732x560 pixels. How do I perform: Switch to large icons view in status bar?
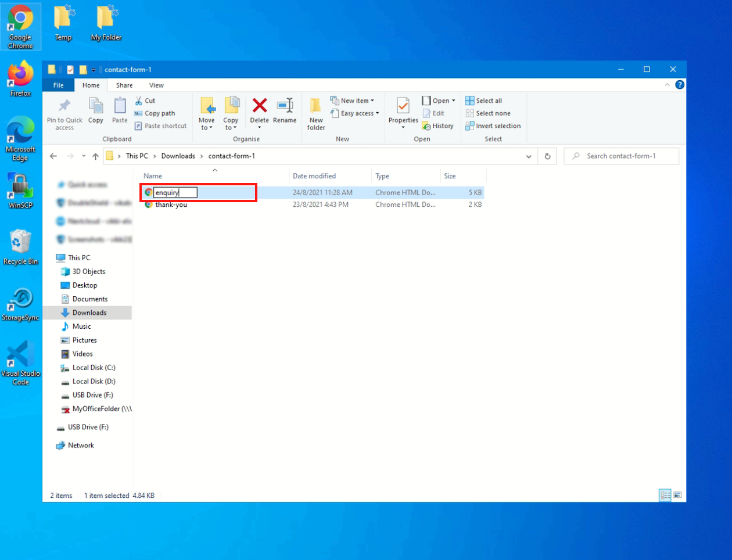coord(677,496)
